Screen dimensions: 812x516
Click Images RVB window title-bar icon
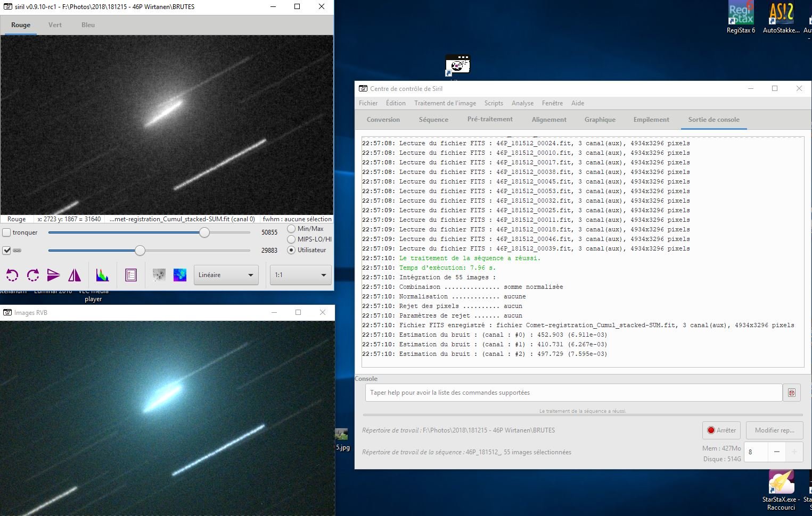pyautogui.click(x=7, y=312)
